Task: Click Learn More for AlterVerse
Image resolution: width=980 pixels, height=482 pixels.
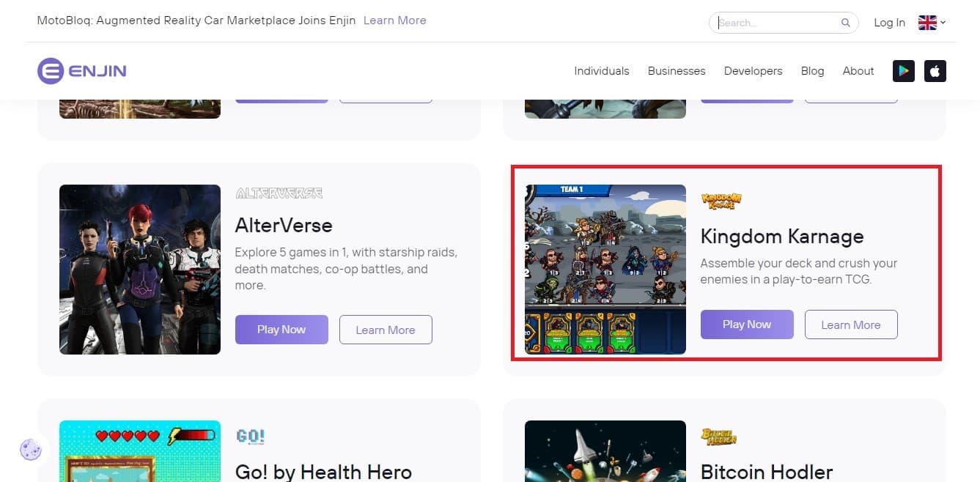Action: click(386, 330)
